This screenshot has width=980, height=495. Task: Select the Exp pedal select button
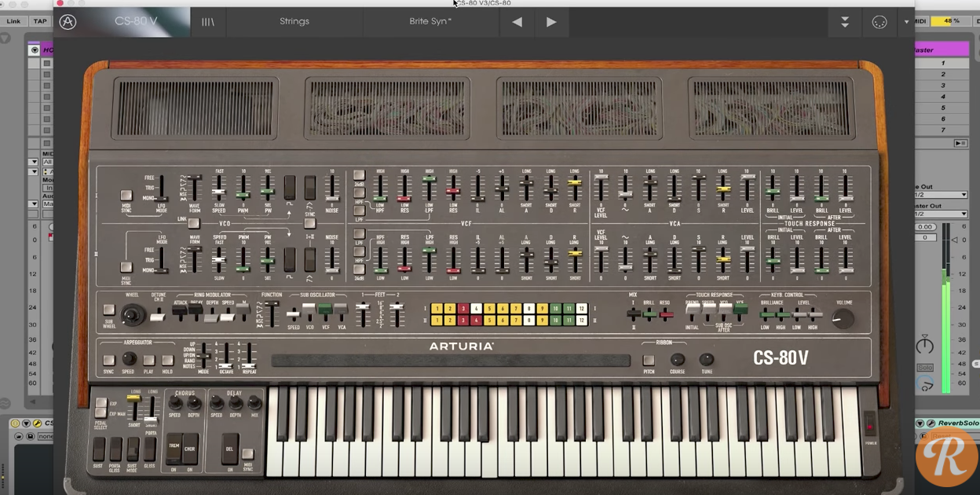[101, 404]
